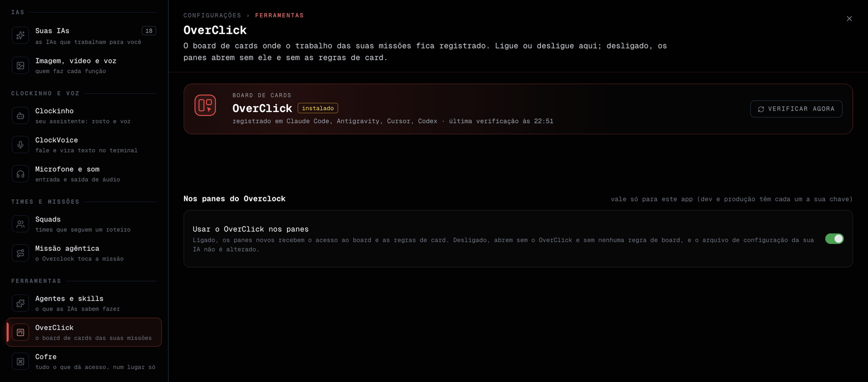
Task: Click 'CLOCKINHO E VOZ' section header
Action: pos(46,94)
